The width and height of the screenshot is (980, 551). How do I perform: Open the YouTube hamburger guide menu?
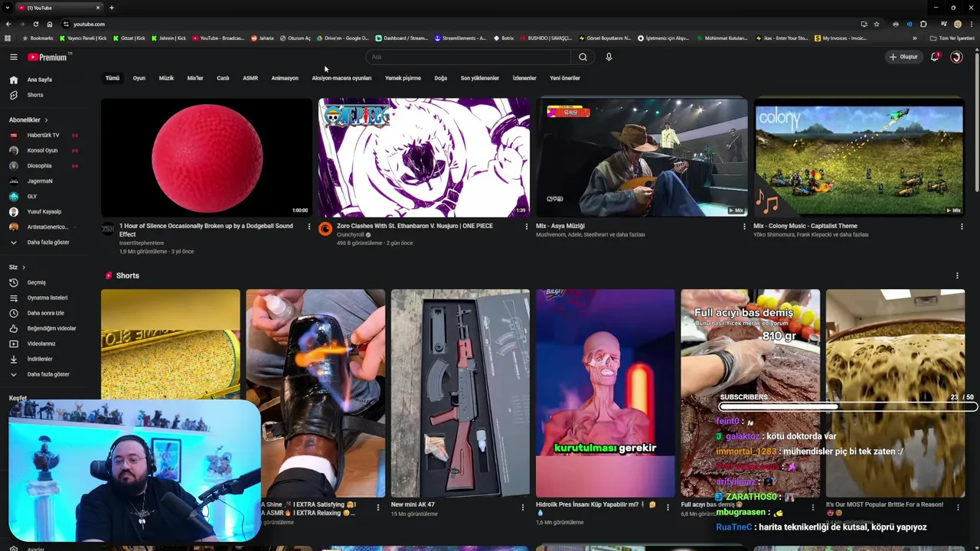click(13, 57)
